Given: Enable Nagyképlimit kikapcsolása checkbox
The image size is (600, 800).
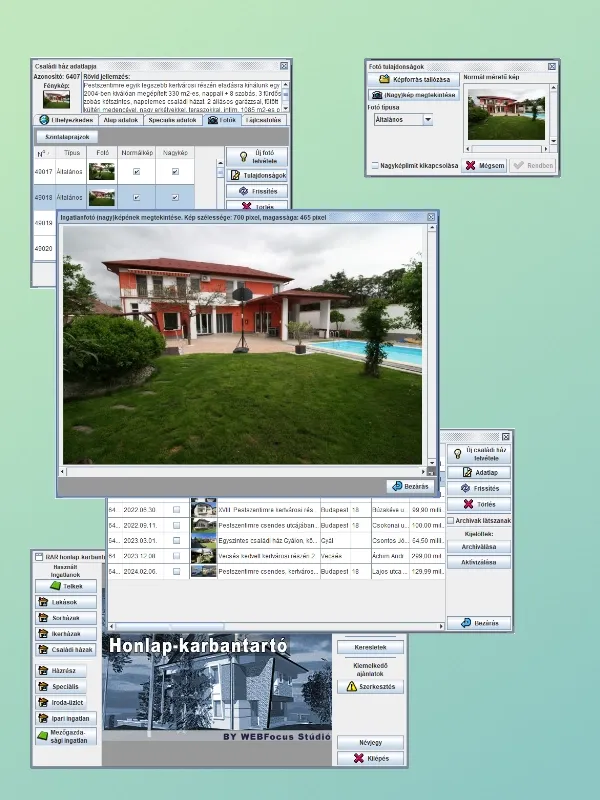Looking at the screenshot, I should point(375,165).
